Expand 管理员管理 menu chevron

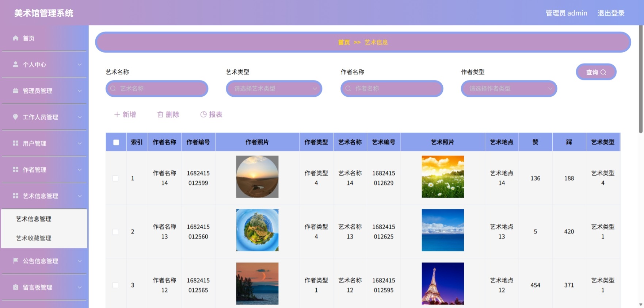(x=80, y=91)
